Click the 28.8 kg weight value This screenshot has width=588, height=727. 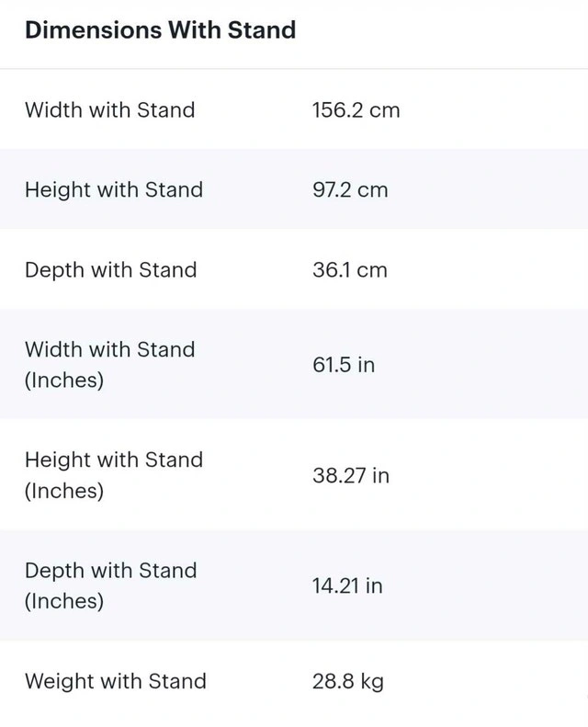tap(347, 682)
